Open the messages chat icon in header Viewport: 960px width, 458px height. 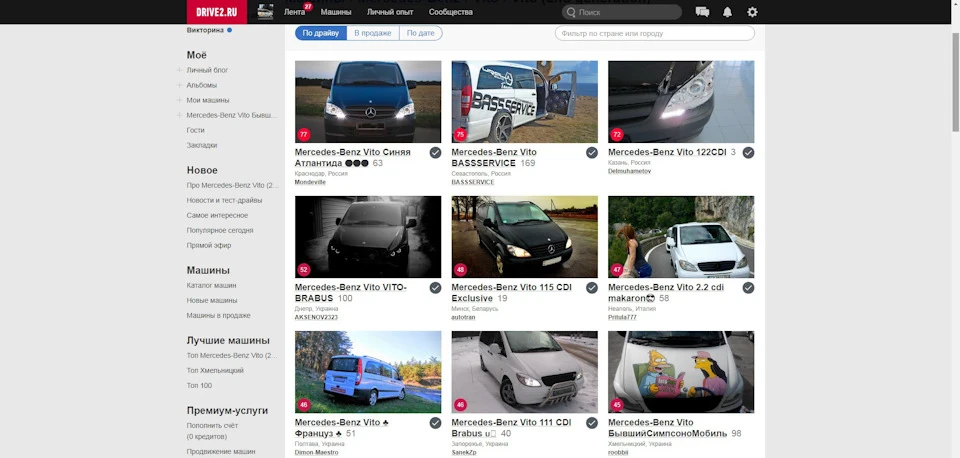pyautogui.click(x=702, y=12)
